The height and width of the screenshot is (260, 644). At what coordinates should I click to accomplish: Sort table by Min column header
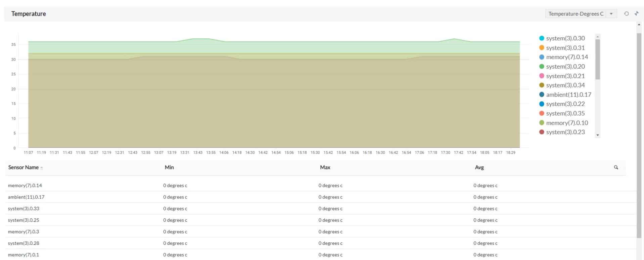[x=169, y=167]
